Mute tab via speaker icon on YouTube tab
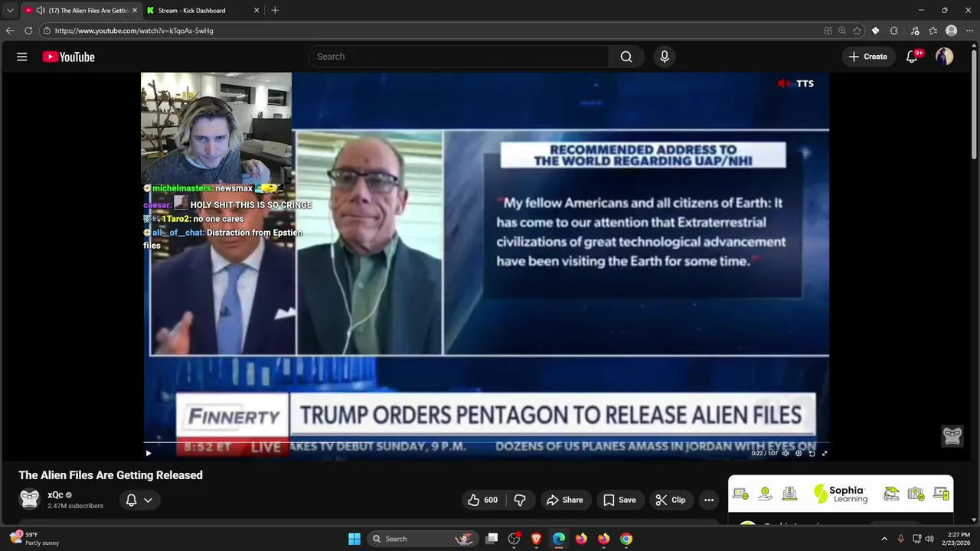 click(41, 11)
